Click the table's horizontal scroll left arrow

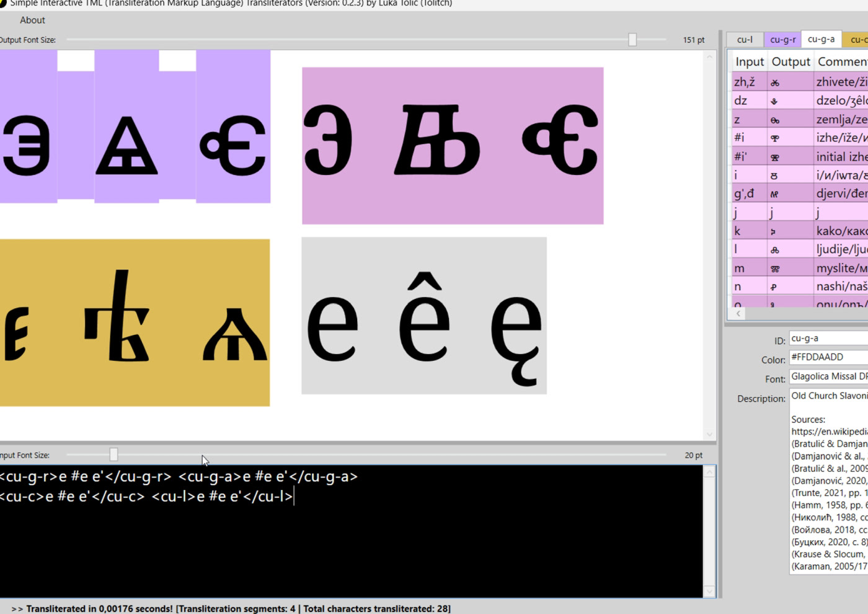coord(738,314)
